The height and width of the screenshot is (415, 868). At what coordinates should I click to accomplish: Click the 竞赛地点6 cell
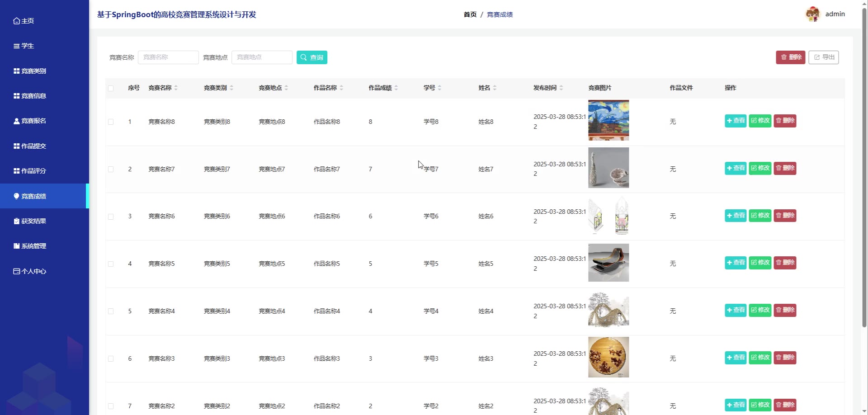272,217
